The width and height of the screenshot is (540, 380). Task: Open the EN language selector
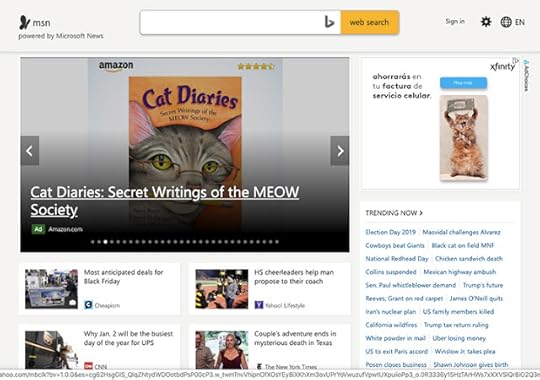click(x=520, y=22)
